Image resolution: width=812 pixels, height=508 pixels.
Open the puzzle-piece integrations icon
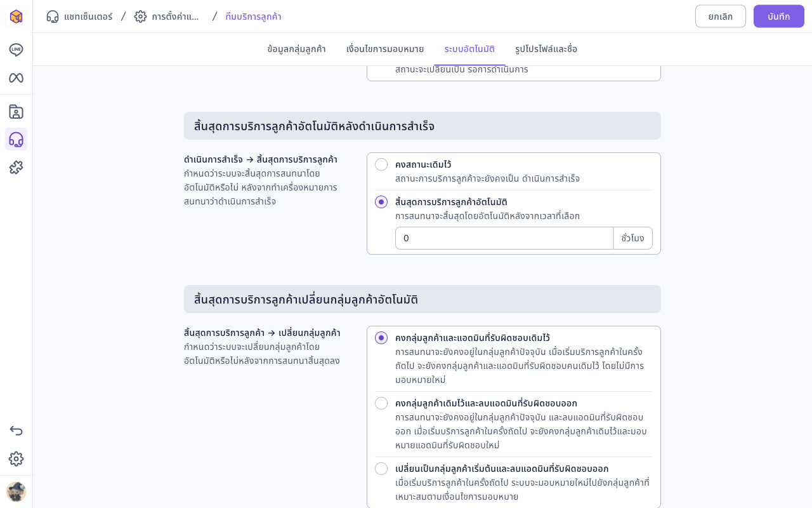click(16, 167)
